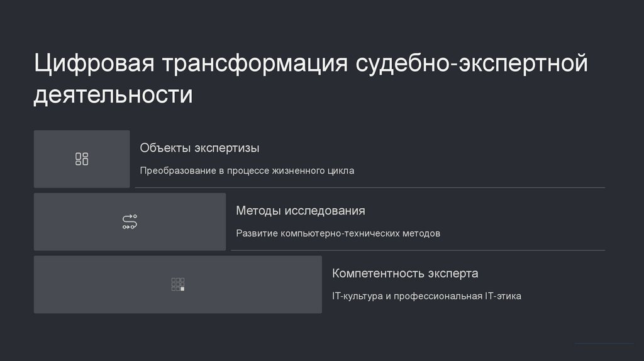Click the word цикла in the first item

point(341,170)
